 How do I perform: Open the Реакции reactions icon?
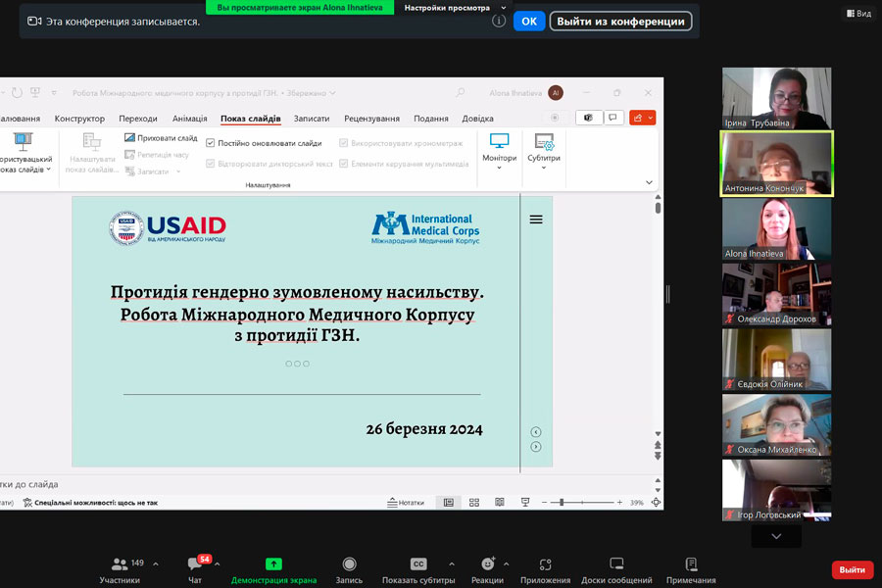488,563
